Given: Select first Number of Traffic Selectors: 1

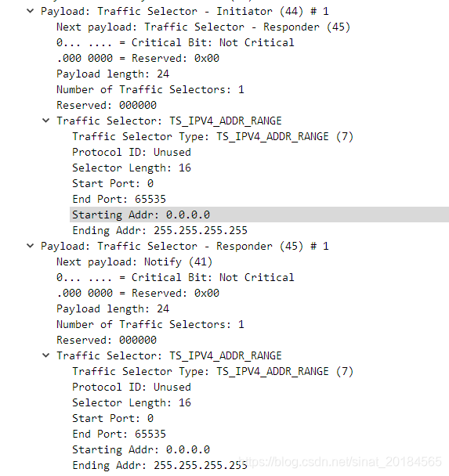Looking at the screenshot, I should pyautogui.click(x=150, y=89).
